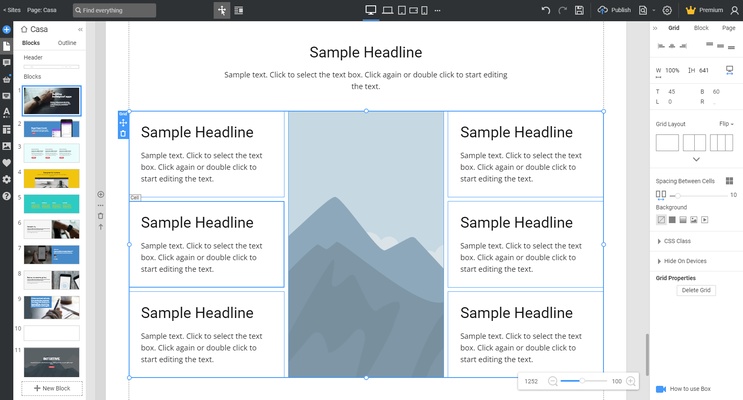The width and height of the screenshot is (743, 400).
Task: Align elements to the left edge
Action: 661,46
